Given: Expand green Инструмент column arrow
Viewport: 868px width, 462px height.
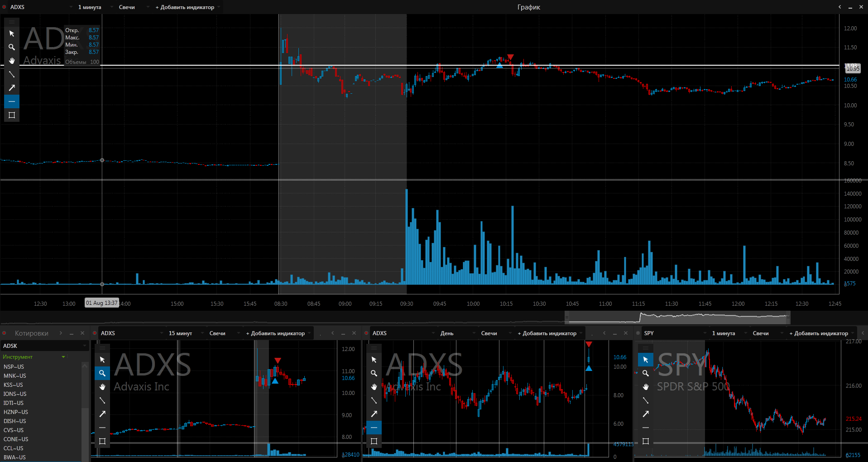Looking at the screenshot, I should [63, 357].
